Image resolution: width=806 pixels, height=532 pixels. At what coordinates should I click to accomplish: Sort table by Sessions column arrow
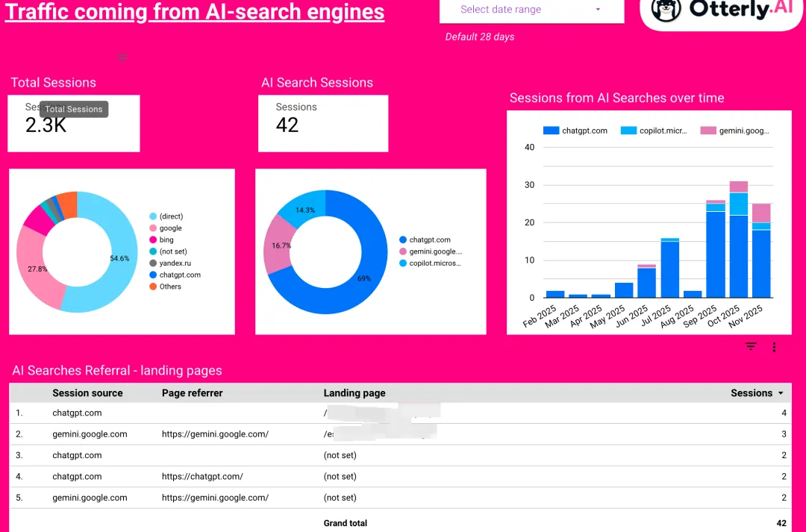point(781,393)
